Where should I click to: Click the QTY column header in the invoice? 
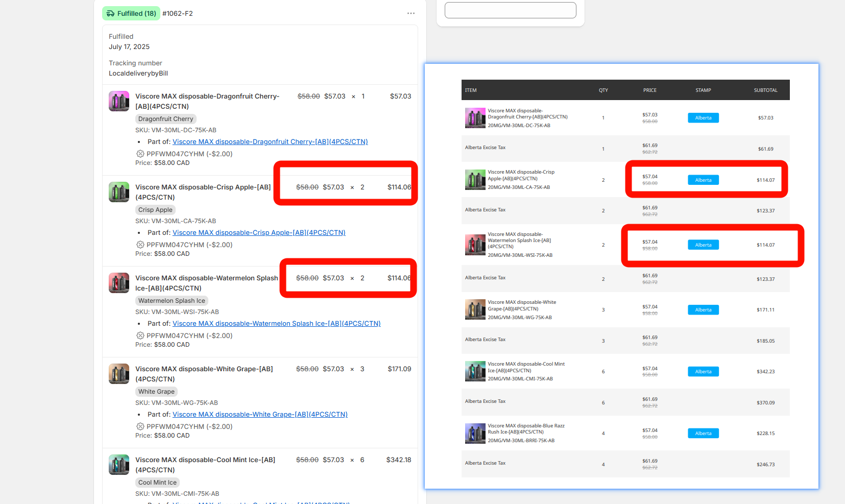point(603,90)
